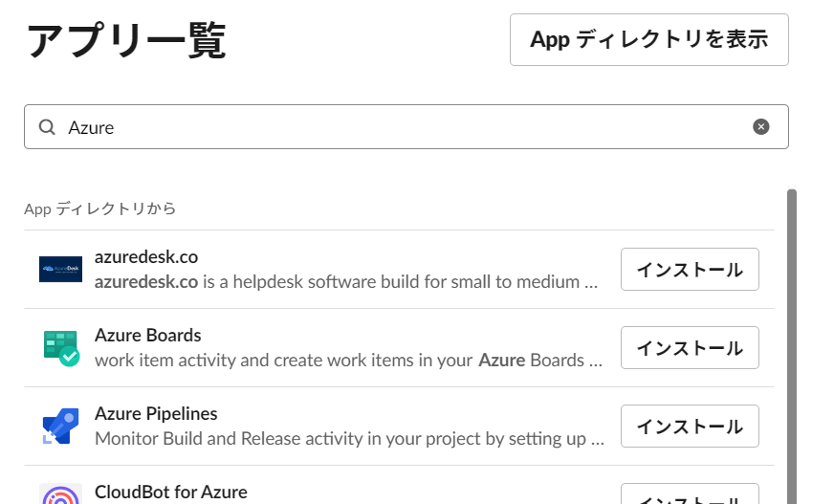834x504 pixels.
Task: Install the azuredesk.co app
Action: click(x=690, y=269)
